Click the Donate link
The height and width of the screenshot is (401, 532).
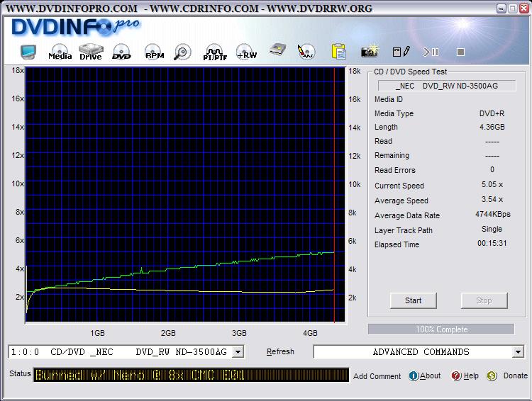click(516, 375)
